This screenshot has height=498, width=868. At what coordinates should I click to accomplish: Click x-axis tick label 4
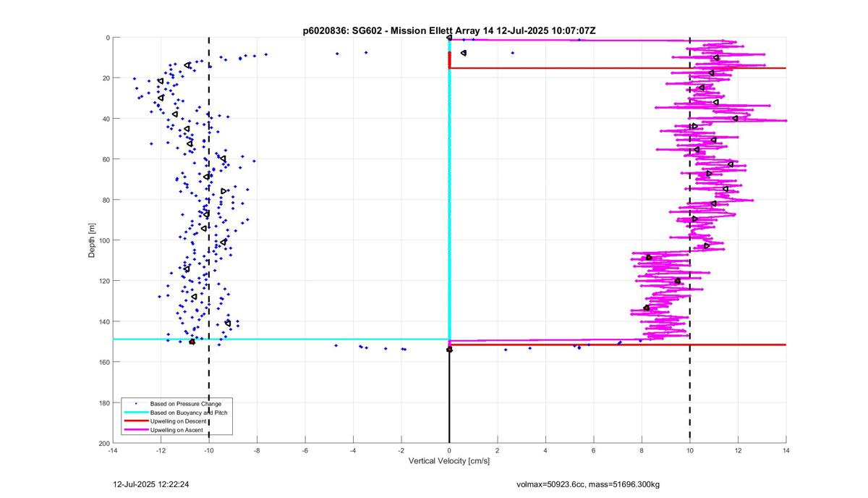click(x=545, y=450)
